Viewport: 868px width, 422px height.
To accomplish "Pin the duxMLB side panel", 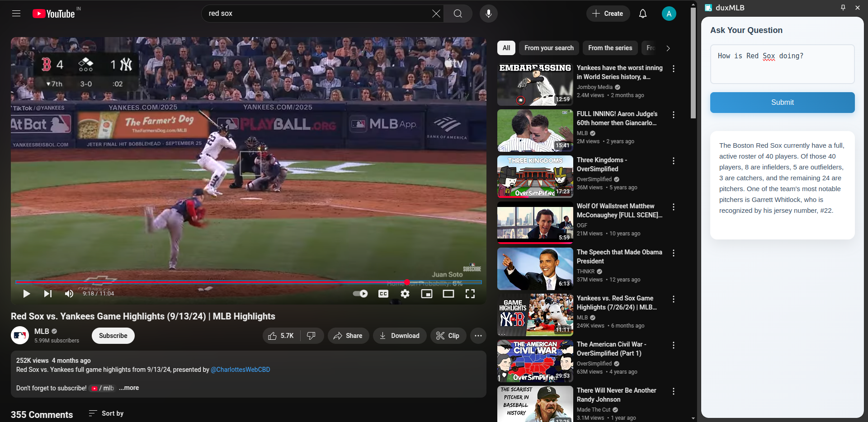I will coord(843,8).
